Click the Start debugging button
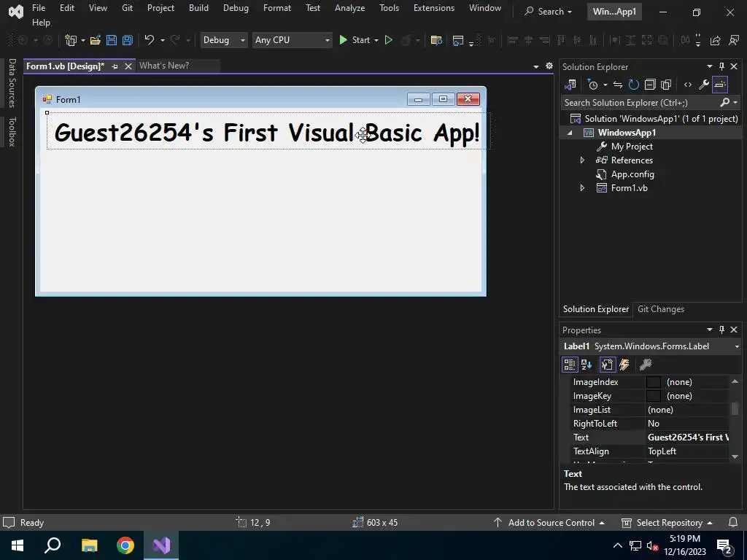The height and width of the screenshot is (560, 747). (355, 40)
